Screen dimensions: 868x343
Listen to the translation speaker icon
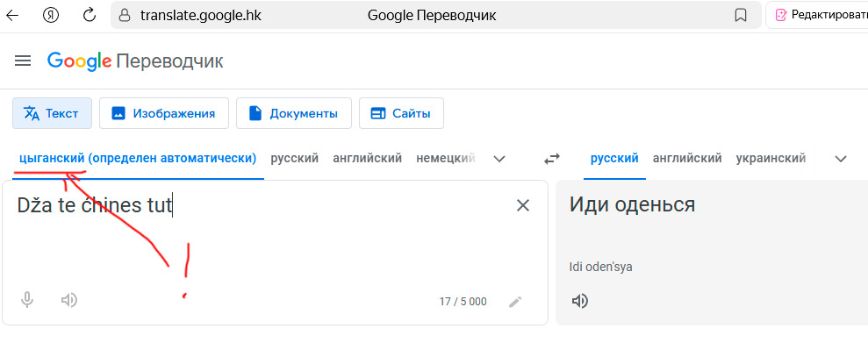(579, 301)
